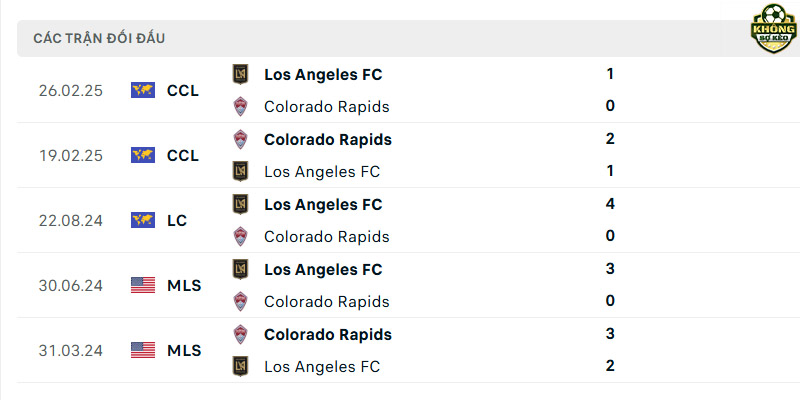The height and width of the screenshot is (400, 800).
Task: Open the MLS league label for 30.06.24
Action: click(x=184, y=286)
